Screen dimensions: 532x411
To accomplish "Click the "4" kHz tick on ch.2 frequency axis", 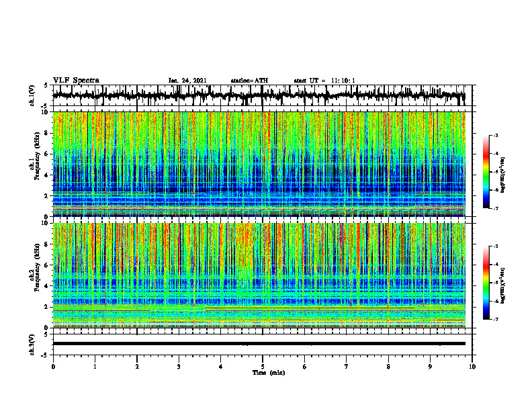I will tap(47, 286).
